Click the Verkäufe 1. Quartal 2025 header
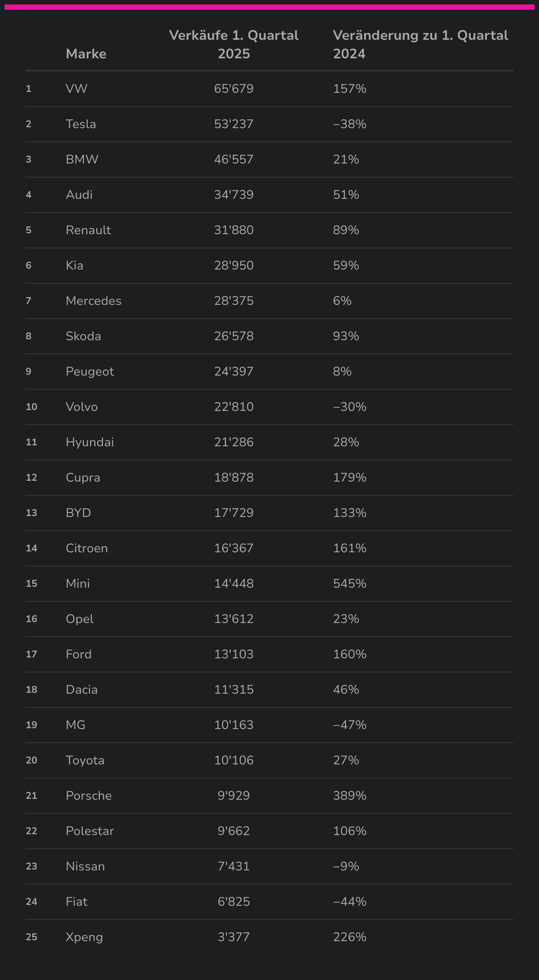This screenshot has width=539, height=980. coord(234,45)
